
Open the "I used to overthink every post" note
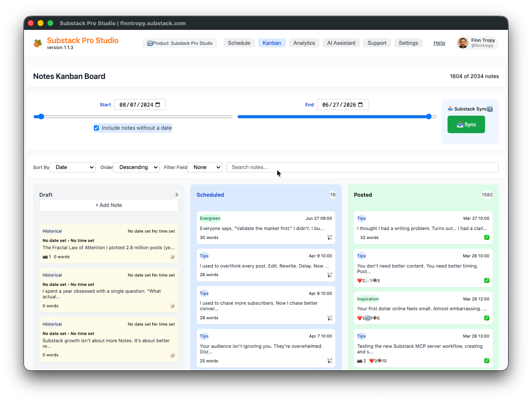266,265
